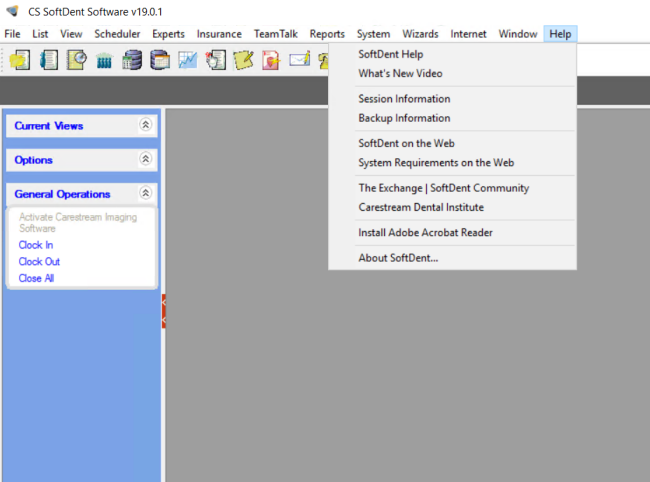Open Backup Information
Screen dimensions: 650x482
452,118
